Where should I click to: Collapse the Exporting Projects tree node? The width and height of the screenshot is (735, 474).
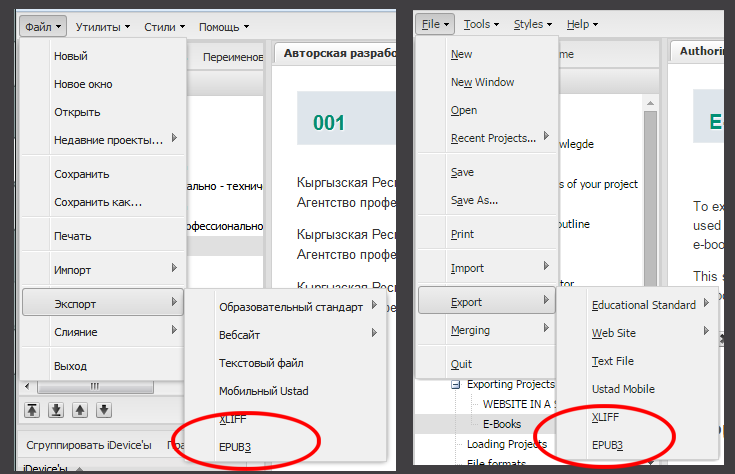coord(455,384)
